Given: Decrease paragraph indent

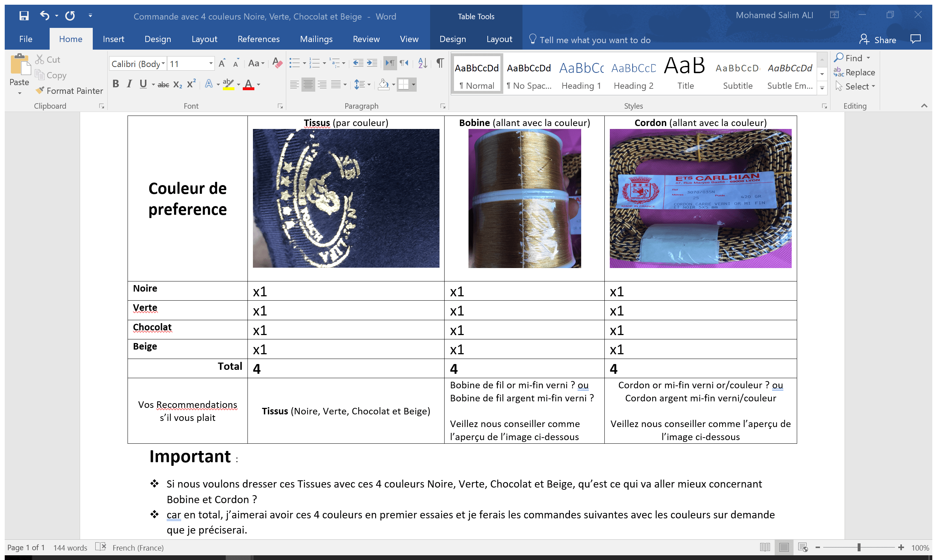Looking at the screenshot, I should [358, 63].
